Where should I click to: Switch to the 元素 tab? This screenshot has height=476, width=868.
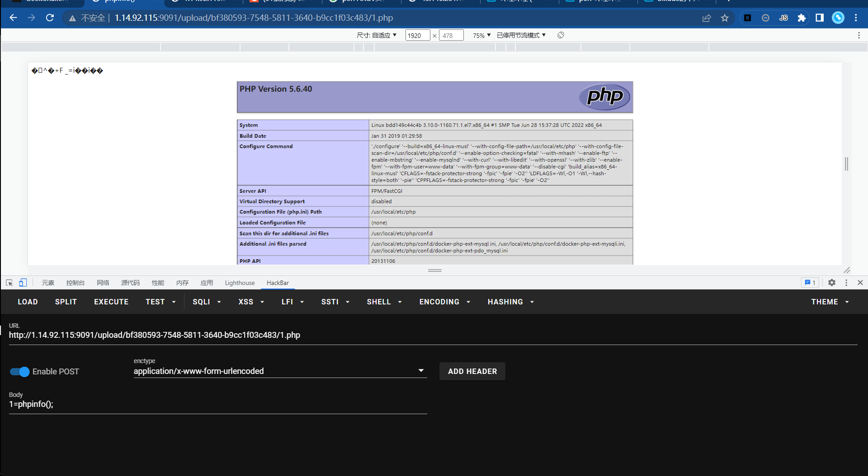point(48,283)
